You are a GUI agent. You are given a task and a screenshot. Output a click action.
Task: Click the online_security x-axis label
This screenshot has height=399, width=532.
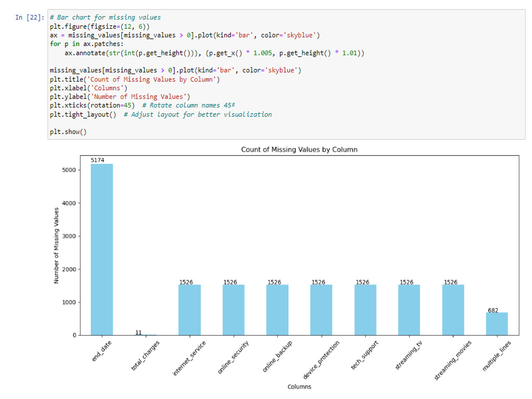(x=233, y=358)
